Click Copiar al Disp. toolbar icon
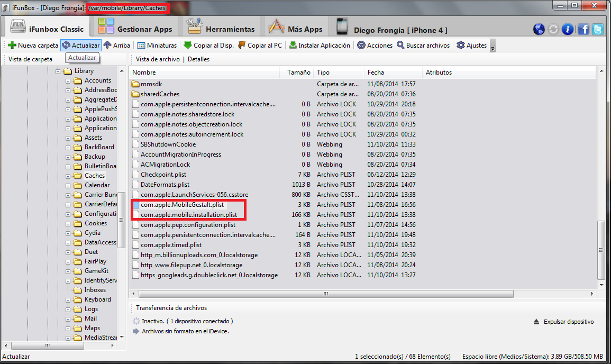This screenshot has height=364, width=611. point(187,46)
